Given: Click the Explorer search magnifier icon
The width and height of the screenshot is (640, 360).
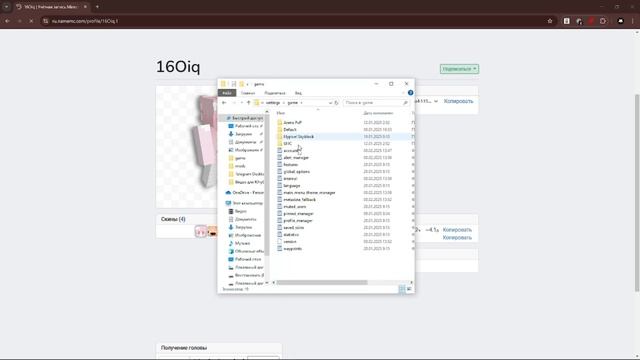Looking at the screenshot, I should 405,103.
